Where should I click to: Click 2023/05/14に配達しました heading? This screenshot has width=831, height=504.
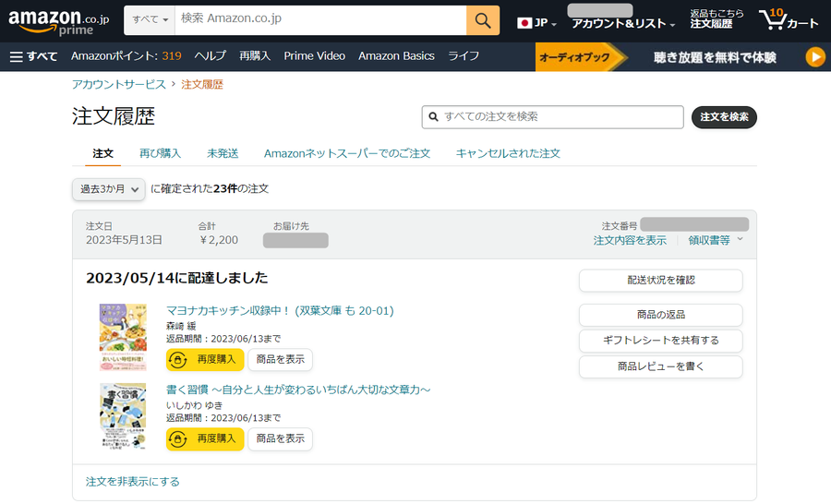coord(177,278)
